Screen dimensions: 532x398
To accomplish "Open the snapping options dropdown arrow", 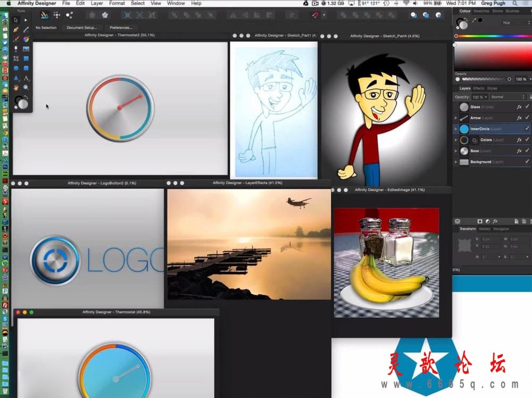I will [324, 15].
